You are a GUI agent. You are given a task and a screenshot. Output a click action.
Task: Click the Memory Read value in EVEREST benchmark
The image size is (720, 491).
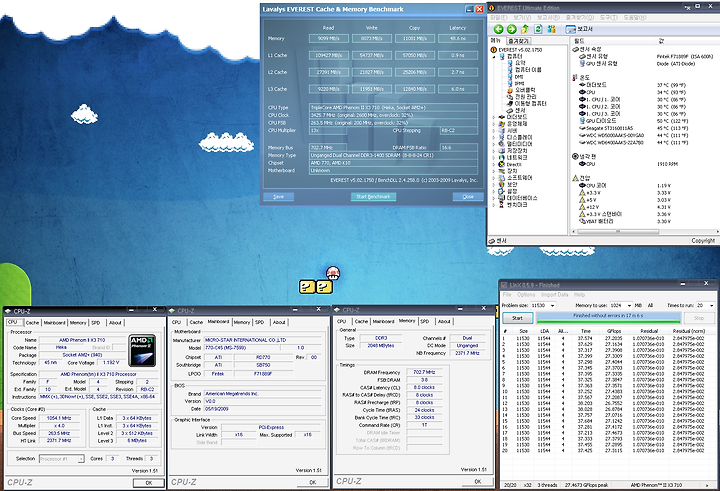pyautogui.click(x=329, y=39)
